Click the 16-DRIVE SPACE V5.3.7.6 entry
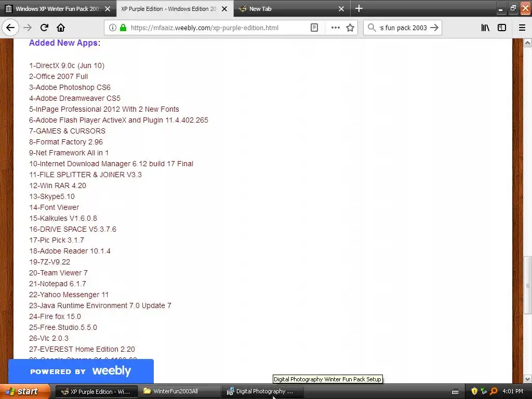Image resolution: width=532 pixels, height=399 pixels. pyautogui.click(x=73, y=229)
